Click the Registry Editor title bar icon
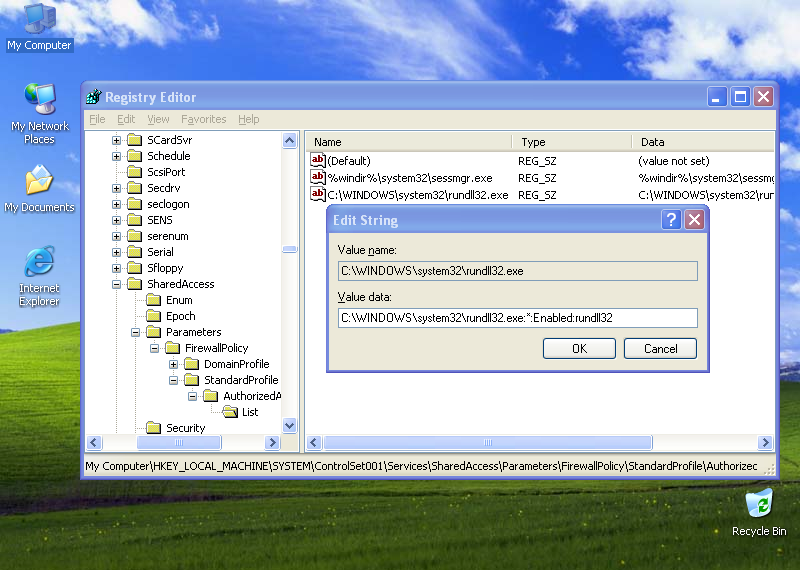This screenshot has height=570, width=800. pyautogui.click(x=94, y=96)
